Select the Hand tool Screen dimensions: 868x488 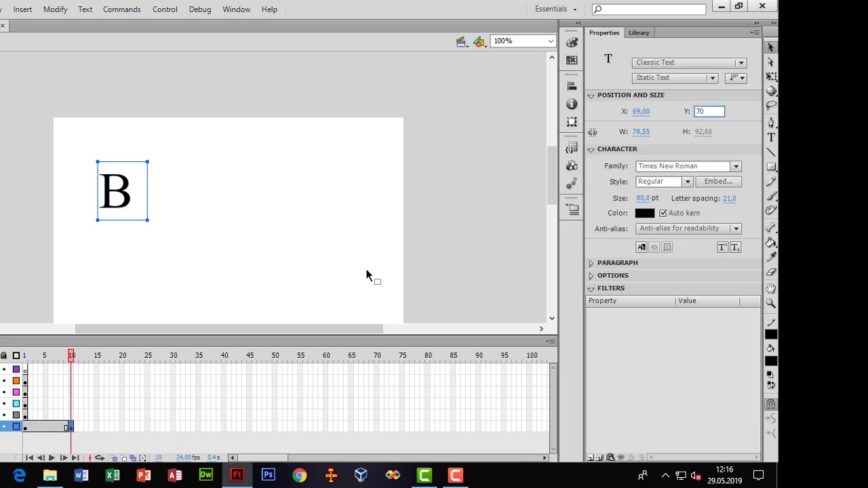(x=771, y=289)
